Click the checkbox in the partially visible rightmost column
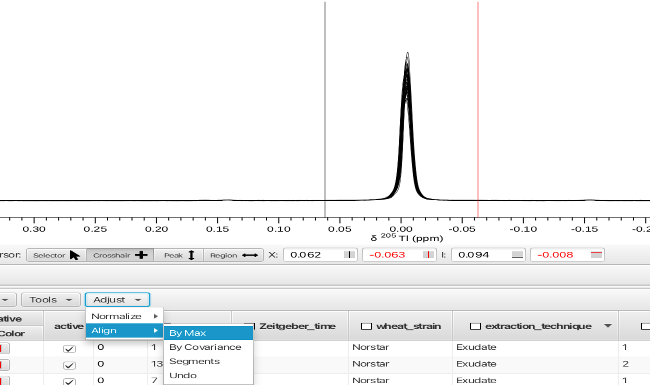 645,326
